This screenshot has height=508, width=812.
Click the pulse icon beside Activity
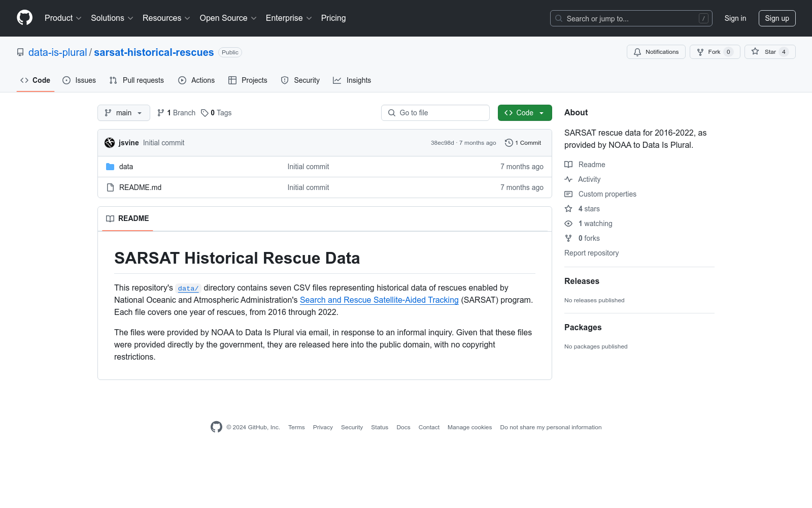[x=568, y=179]
